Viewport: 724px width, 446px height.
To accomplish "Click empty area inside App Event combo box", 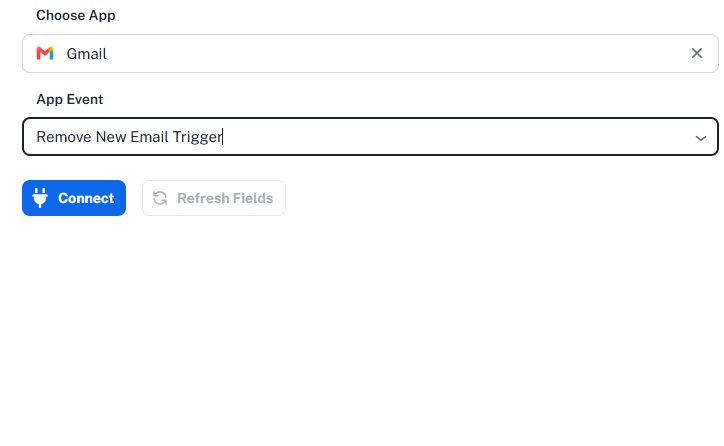I will point(457,137).
